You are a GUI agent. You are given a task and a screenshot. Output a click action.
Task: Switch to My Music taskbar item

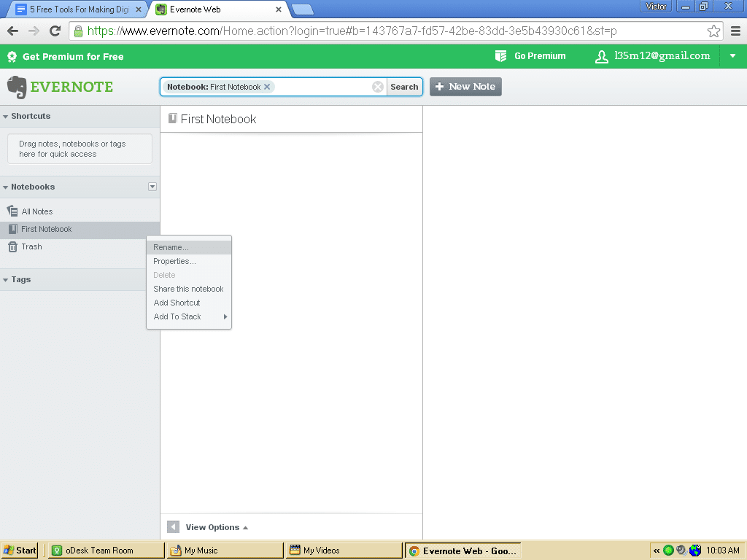tap(225, 551)
